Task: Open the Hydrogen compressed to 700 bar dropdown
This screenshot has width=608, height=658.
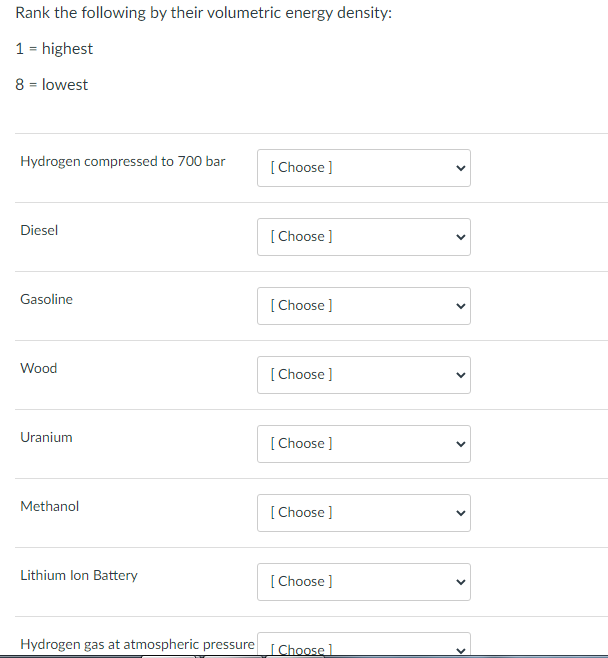Action: (x=363, y=168)
